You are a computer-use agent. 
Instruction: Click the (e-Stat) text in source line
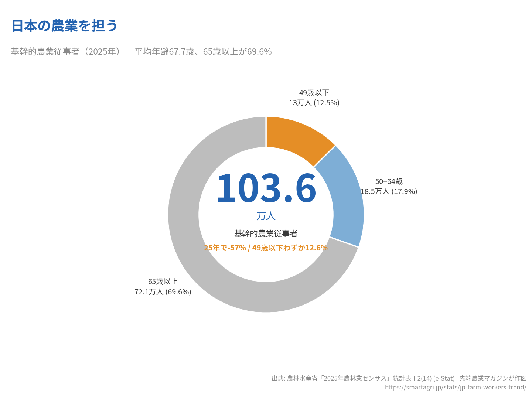pyautogui.click(x=444, y=378)
